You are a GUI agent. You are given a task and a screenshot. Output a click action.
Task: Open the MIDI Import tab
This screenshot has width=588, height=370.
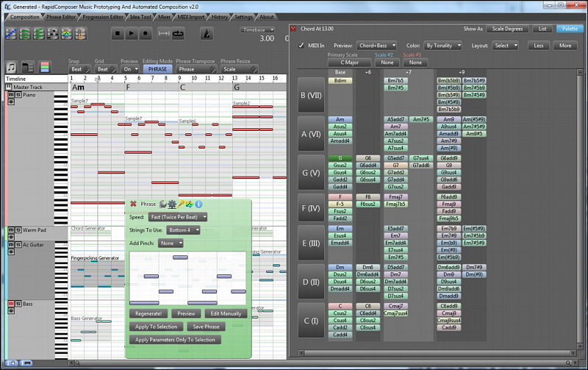pos(191,17)
